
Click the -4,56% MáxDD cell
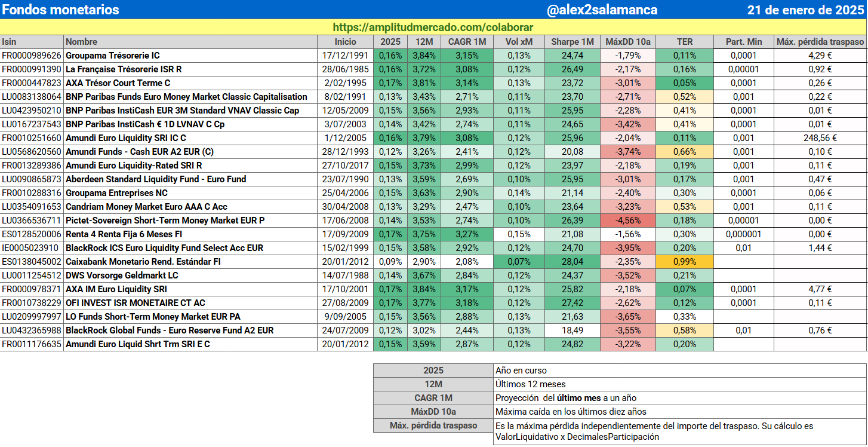[627, 221]
